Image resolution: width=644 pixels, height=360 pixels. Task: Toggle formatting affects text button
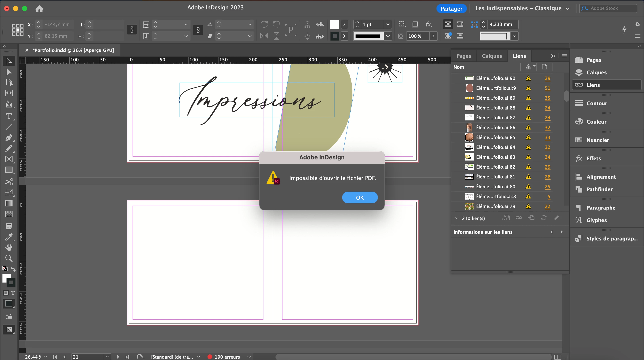coord(13,293)
